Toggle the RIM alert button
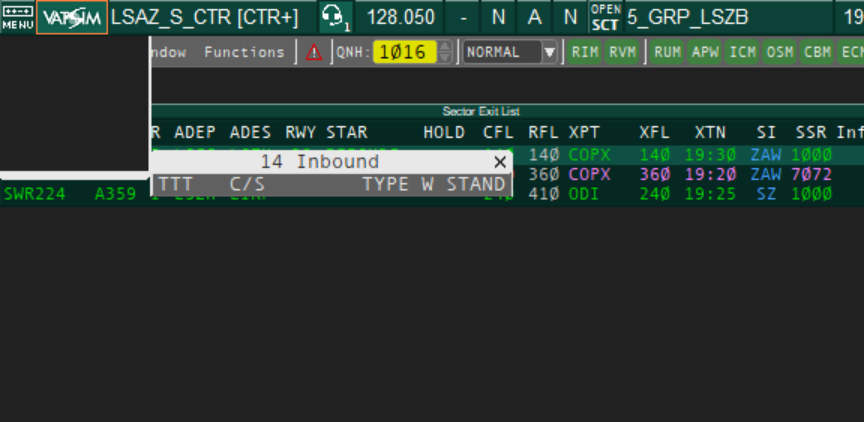Viewport: 864px width, 422px height. pyautogui.click(x=585, y=53)
